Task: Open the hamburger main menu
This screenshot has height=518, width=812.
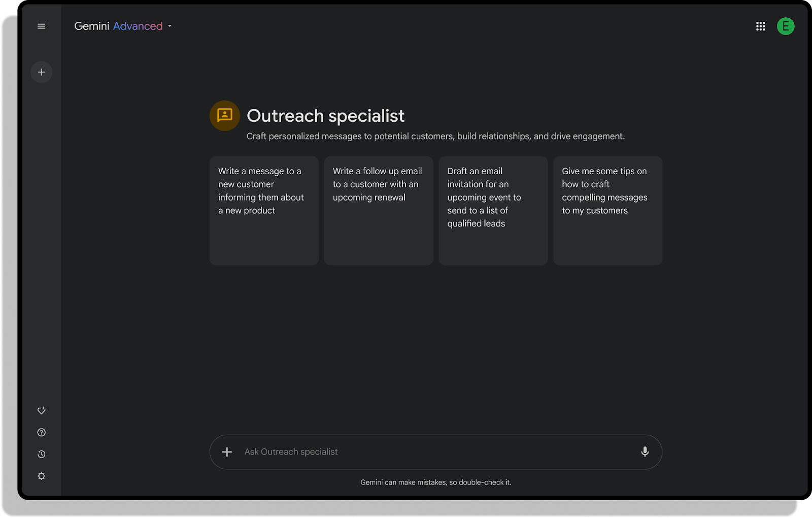Action: [42, 26]
